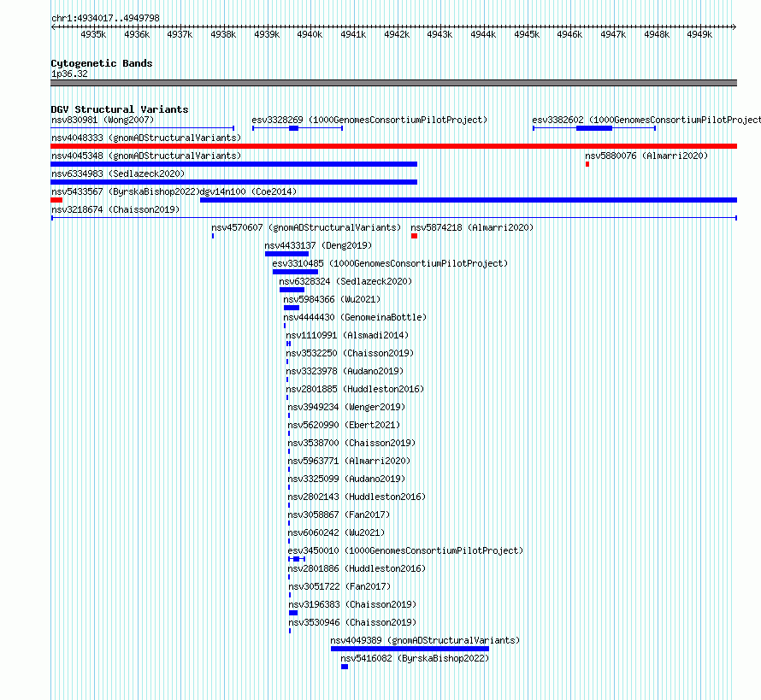Click nsv3530946 (Chaisson2019) label
The image size is (761, 700).
click(352, 622)
